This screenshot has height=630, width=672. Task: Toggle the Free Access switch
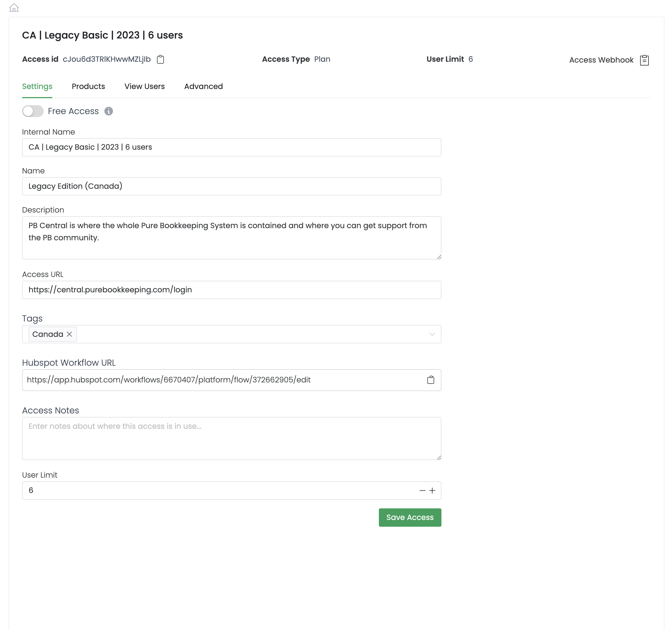(33, 111)
